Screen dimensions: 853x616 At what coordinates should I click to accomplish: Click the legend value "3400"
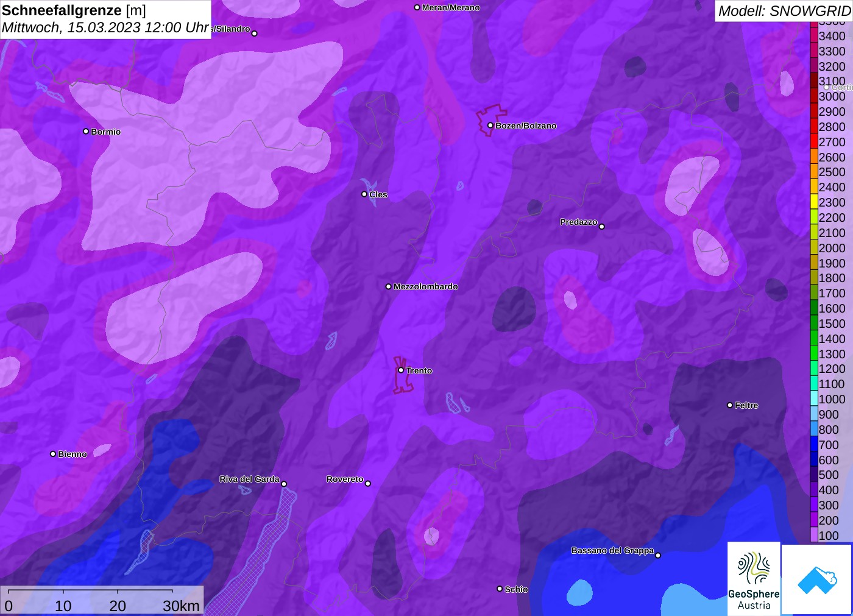pos(832,37)
